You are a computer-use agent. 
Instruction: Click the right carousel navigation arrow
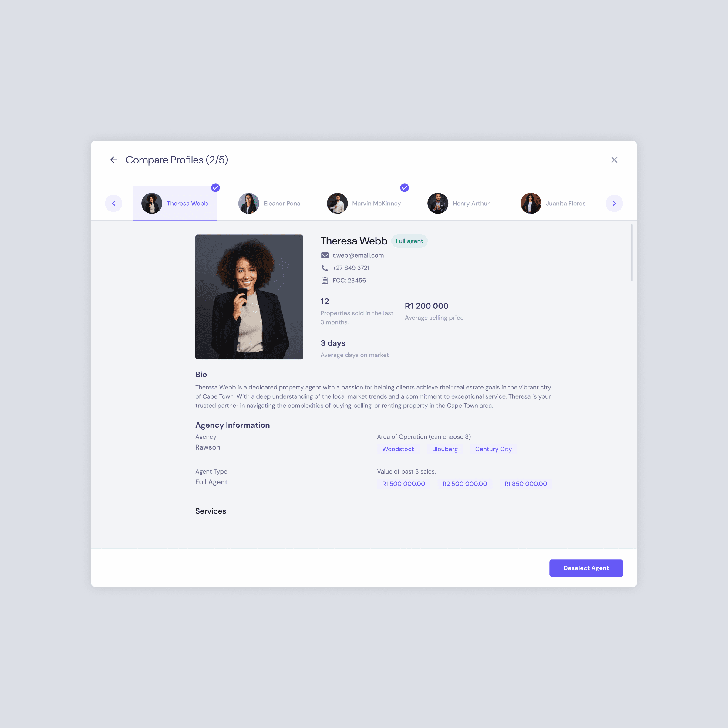(614, 203)
